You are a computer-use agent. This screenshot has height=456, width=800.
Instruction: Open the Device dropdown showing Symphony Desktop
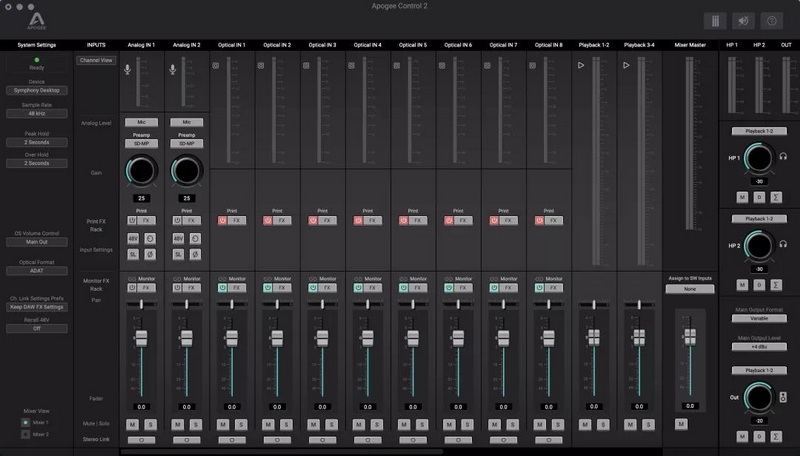[x=37, y=90]
